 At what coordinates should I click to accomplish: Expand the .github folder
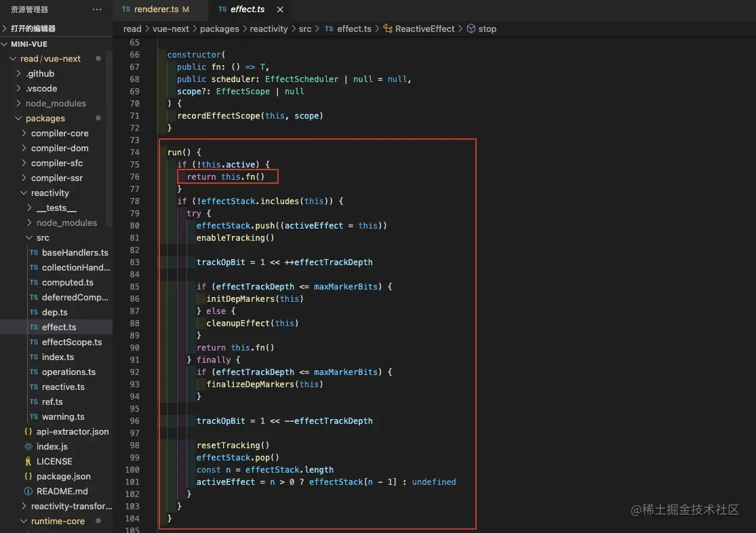pyautogui.click(x=18, y=73)
